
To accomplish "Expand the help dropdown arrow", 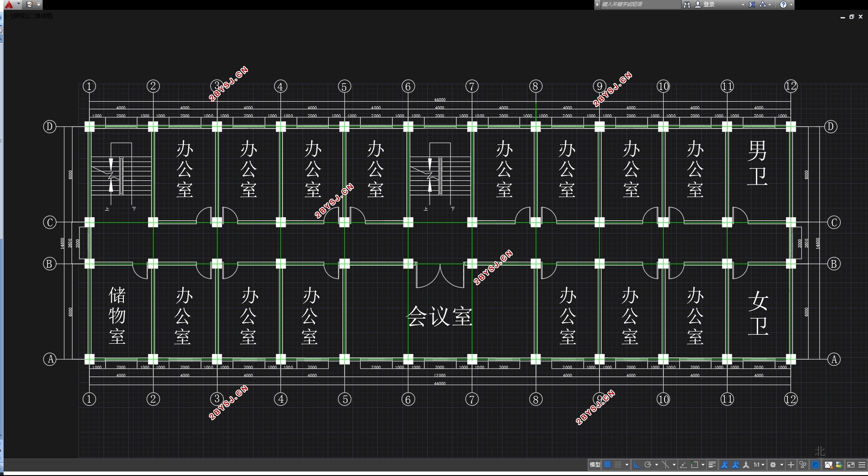I will [791, 4].
